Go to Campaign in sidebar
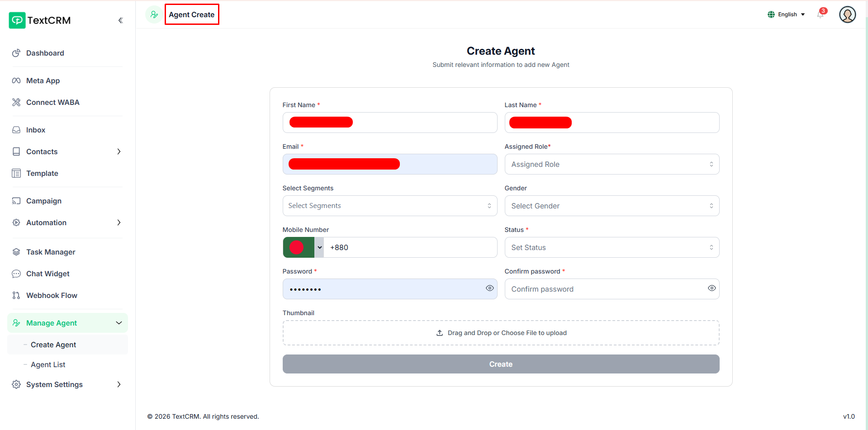868x430 pixels. coord(44,201)
